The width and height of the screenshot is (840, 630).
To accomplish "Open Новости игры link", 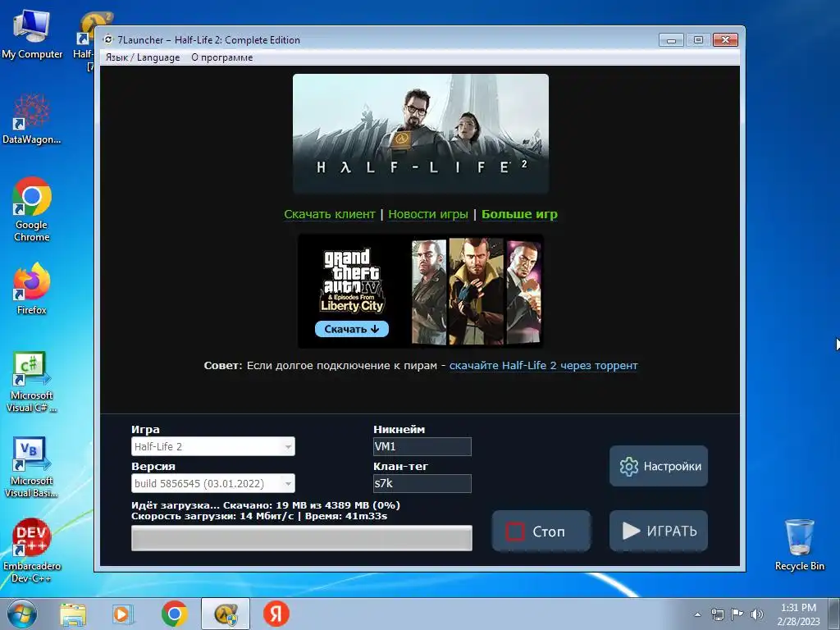I will pos(428,214).
